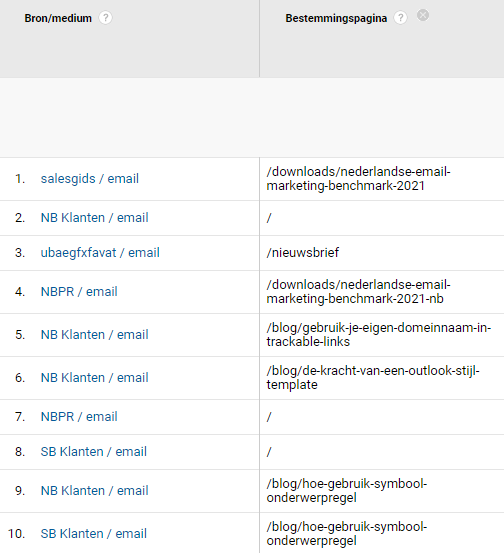The image size is (504, 553).
Task: Open NB Klanten / email in row 6
Action: 95,378
